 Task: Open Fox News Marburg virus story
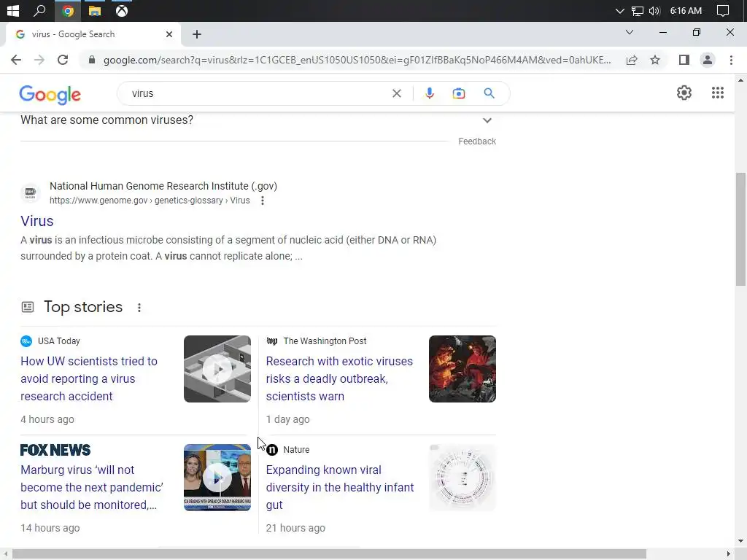pos(91,487)
